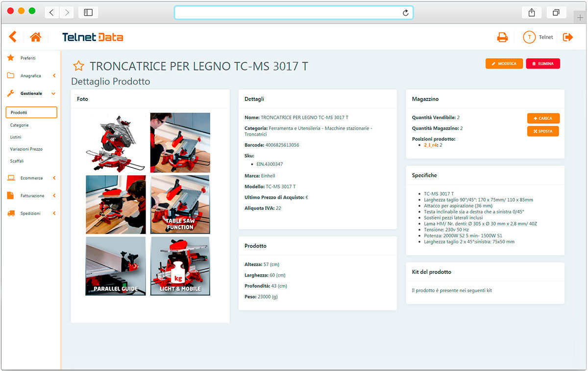The height and width of the screenshot is (371, 588).
Task: Click the Modifica button
Action: 504,64
